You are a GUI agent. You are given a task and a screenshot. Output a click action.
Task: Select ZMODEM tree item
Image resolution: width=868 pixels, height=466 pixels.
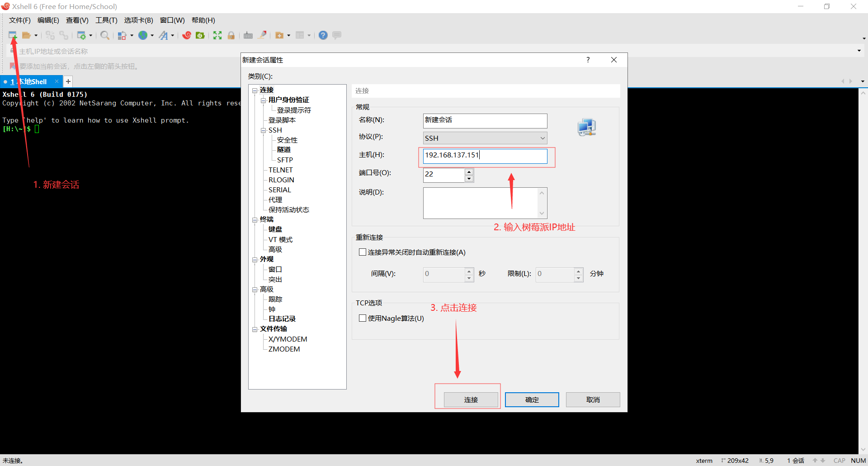tap(284, 349)
